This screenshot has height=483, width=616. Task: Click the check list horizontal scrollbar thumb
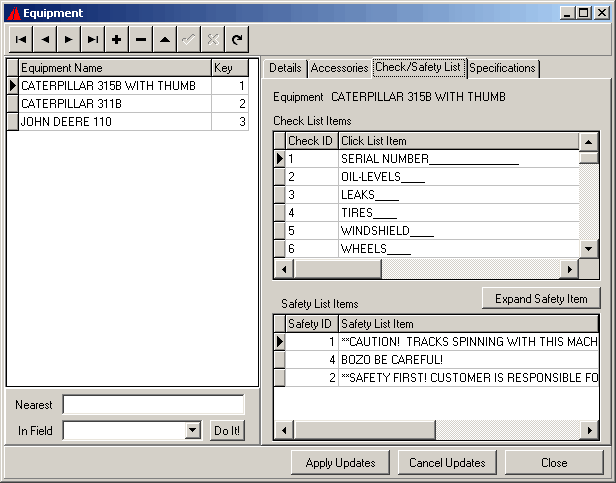[x=337, y=269]
